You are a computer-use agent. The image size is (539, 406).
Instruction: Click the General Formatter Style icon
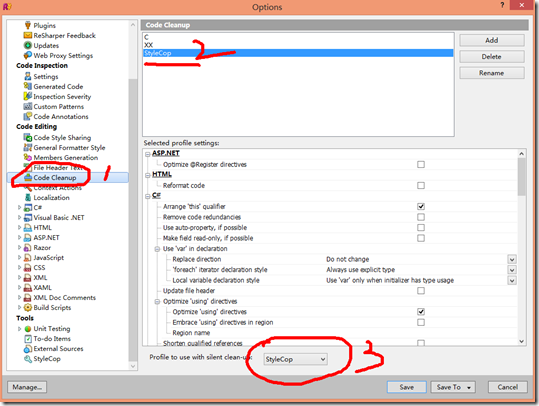[28, 147]
